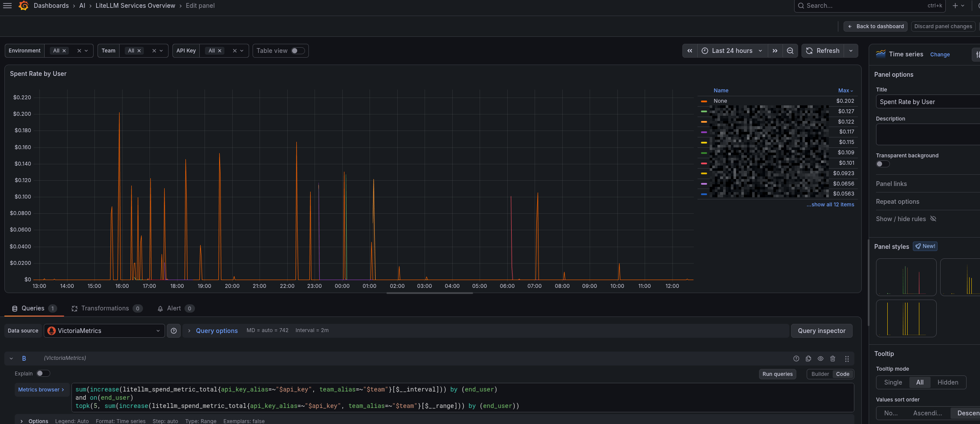This screenshot has height=424, width=980.
Task: Choose Ascending values sort order
Action: (x=927, y=413)
